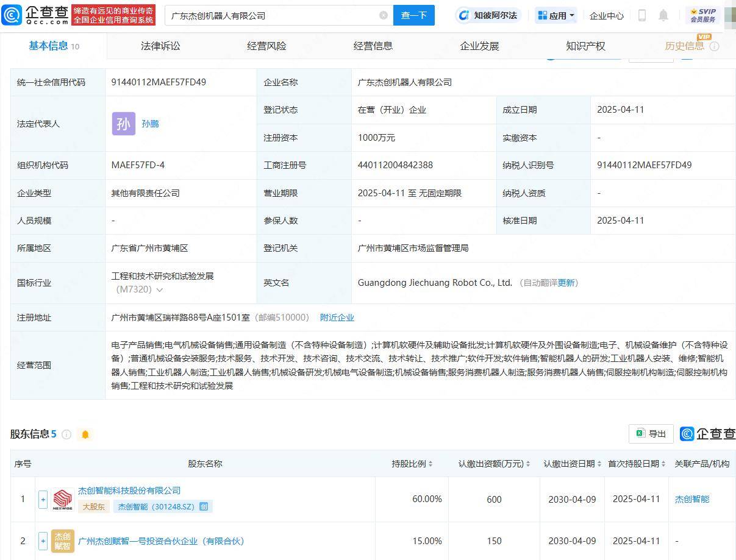Select registered capital 1000万元
The image size is (736, 560).
coord(376,138)
